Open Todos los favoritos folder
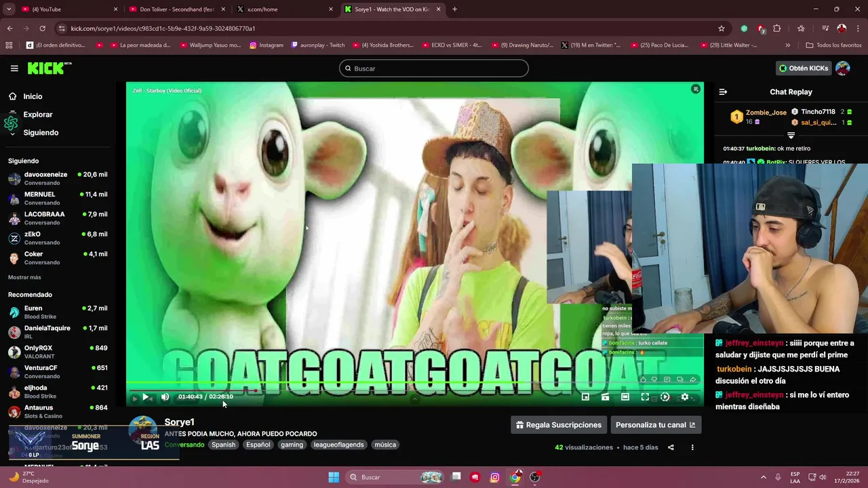This screenshot has height=488, width=868. 834,45
